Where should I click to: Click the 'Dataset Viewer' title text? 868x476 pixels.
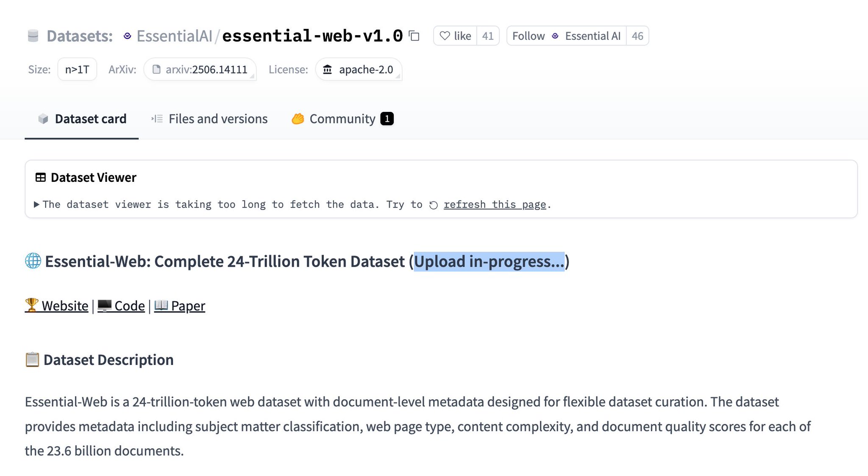[x=93, y=178]
